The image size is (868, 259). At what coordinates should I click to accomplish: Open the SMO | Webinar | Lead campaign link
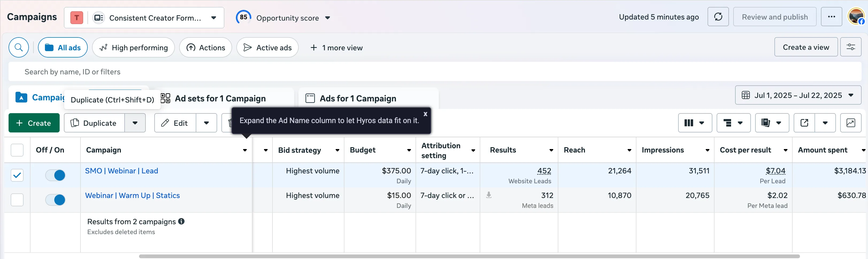(121, 171)
